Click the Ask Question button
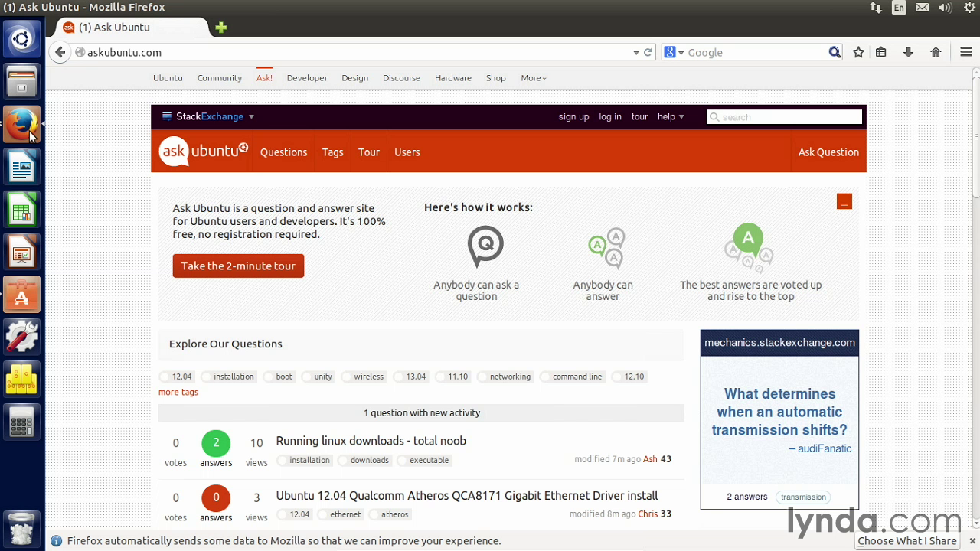 click(828, 152)
